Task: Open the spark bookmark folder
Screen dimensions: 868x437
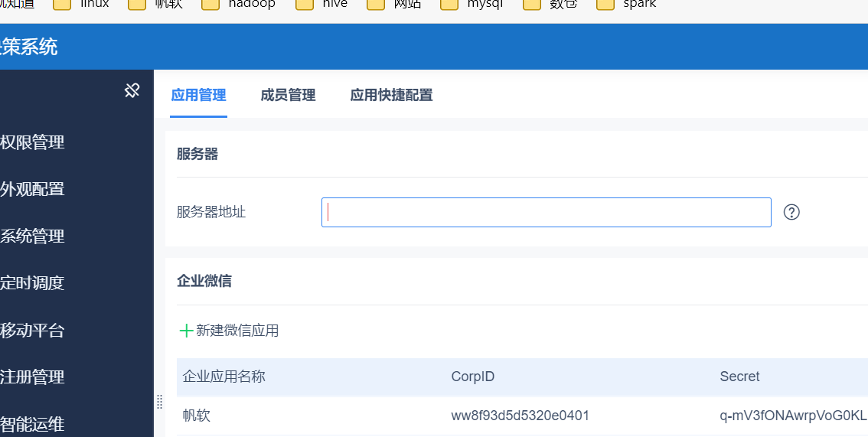Action: [627, 5]
